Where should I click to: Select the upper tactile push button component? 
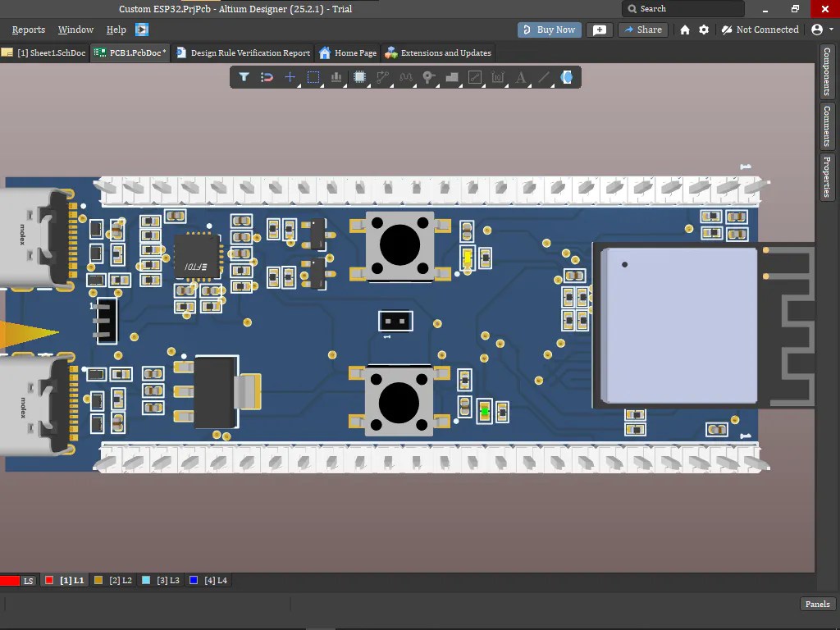(x=399, y=245)
